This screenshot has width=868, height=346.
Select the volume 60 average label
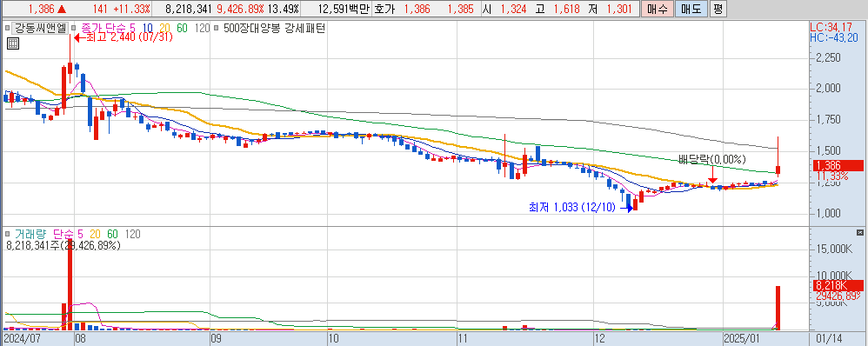coord(111,235)
